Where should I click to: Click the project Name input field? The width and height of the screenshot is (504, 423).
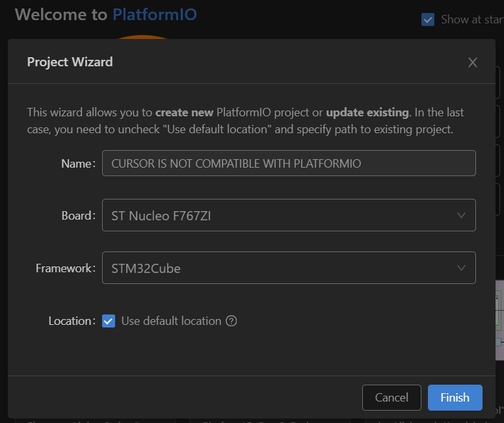(289, 163)
